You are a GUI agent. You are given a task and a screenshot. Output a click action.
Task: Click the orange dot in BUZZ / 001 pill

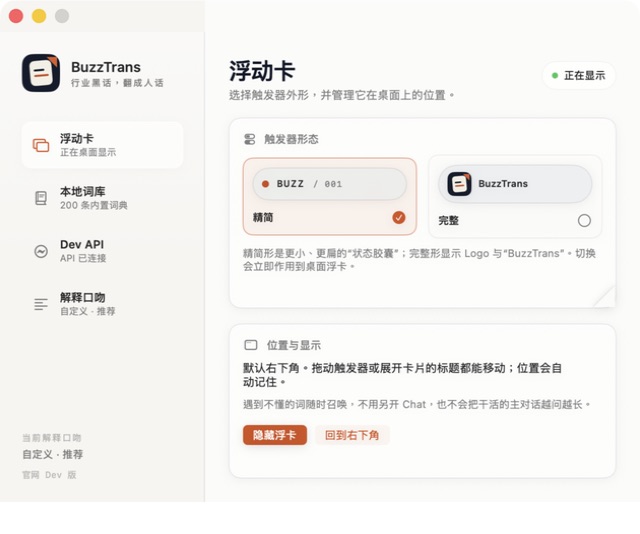pyautogui.click(x=265, y=184)
